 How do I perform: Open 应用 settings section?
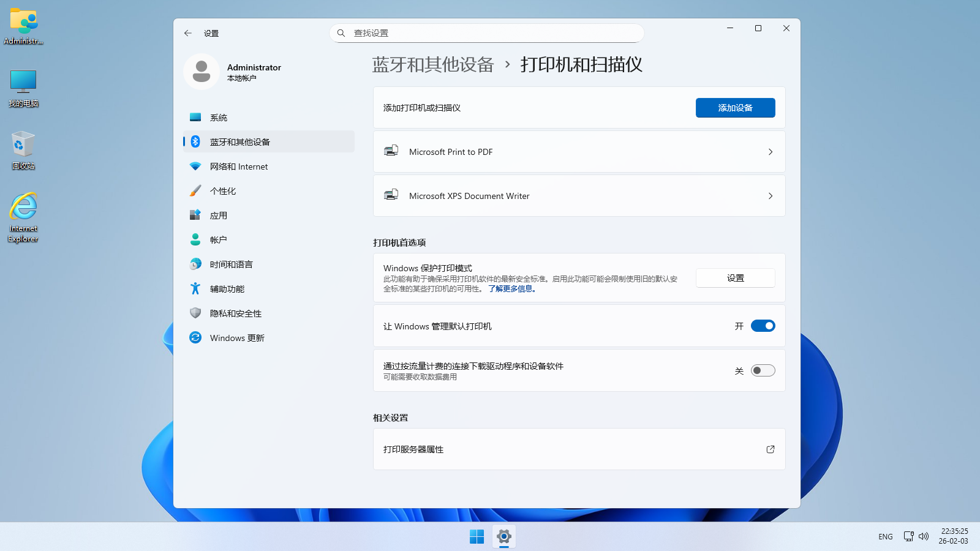pos(269,215)
